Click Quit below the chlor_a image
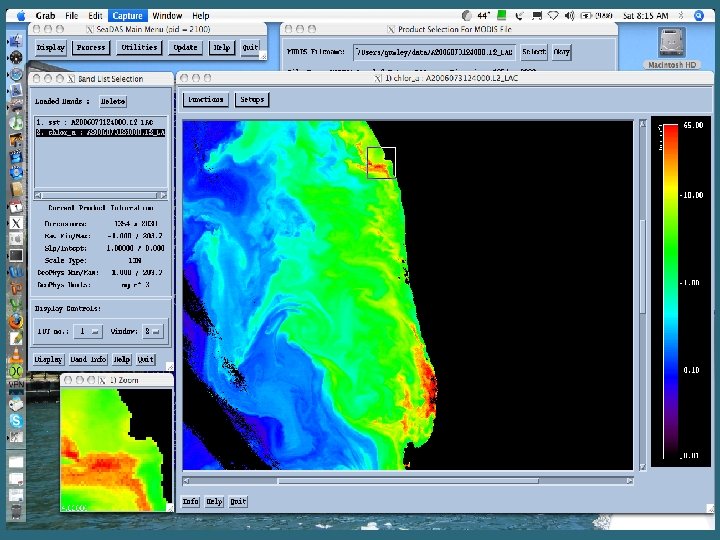 click(238, 501)
